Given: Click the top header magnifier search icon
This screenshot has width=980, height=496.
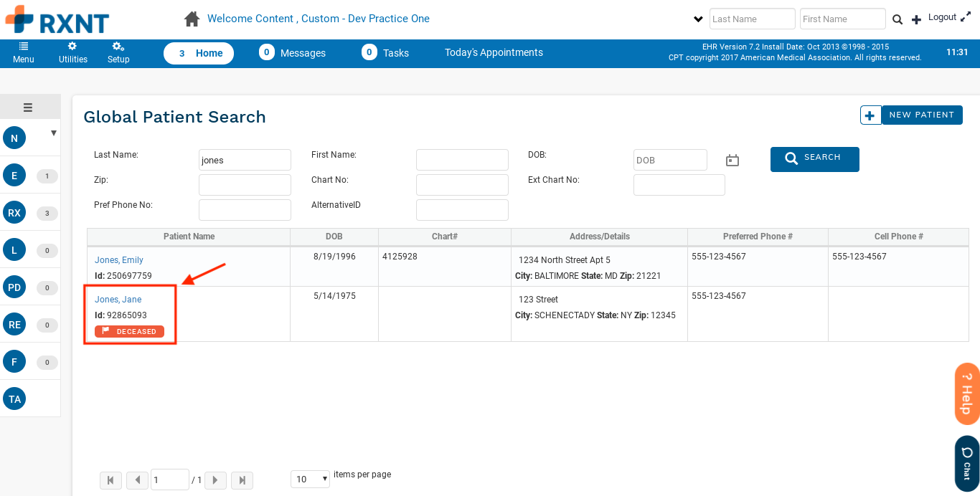Looking at the screenshot, I should pos(897,20).
